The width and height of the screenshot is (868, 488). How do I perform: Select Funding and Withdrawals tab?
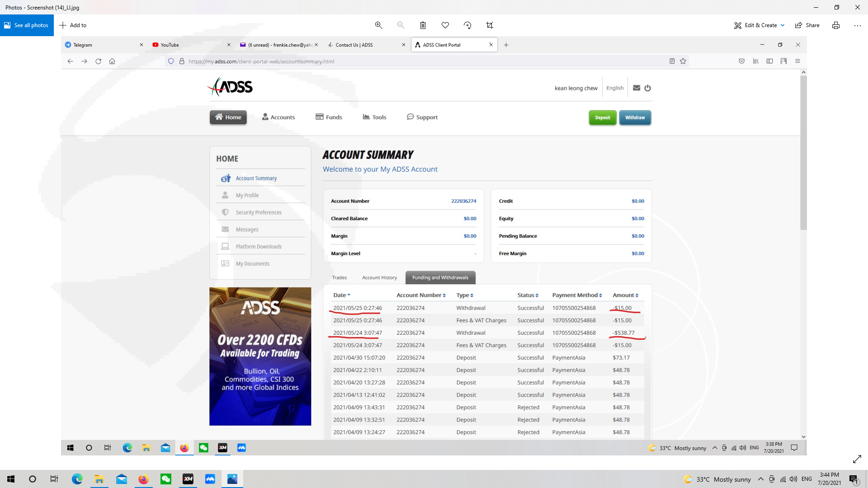click(440, 278)
